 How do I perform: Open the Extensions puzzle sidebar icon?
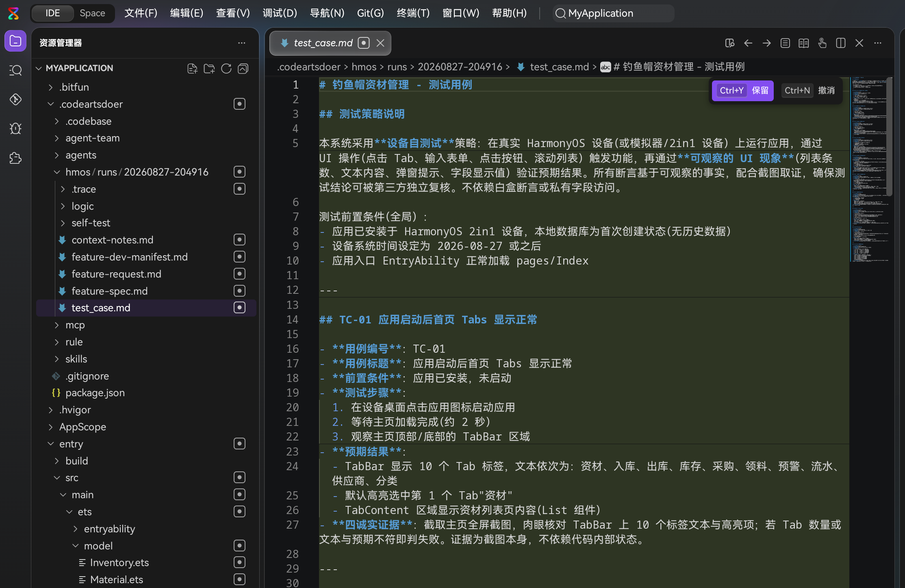coord(15,158)
